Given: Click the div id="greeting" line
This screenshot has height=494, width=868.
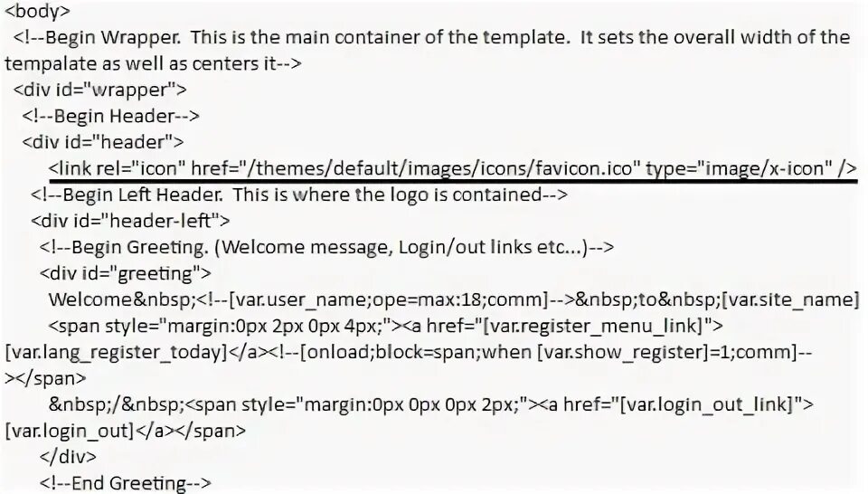Looking at the screenshot, I should click(126, 273).
